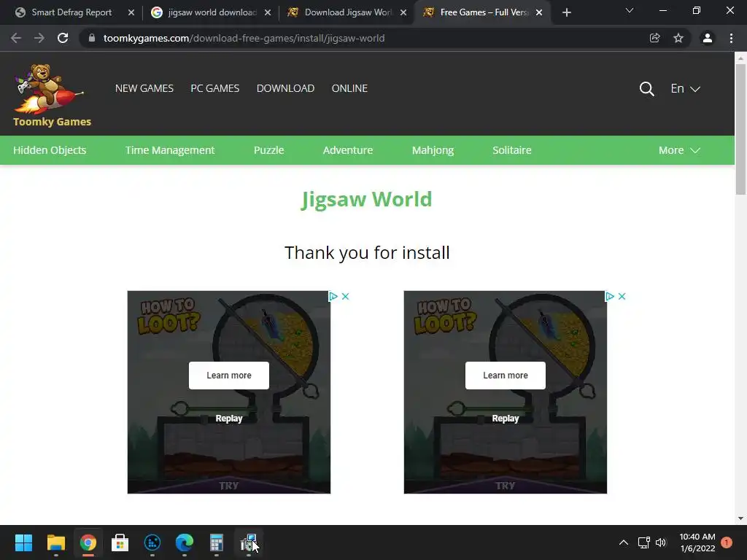Close the Download Jigsaw World tab
The width and height of the screenshot is (747, 560).
pos(403,12)
